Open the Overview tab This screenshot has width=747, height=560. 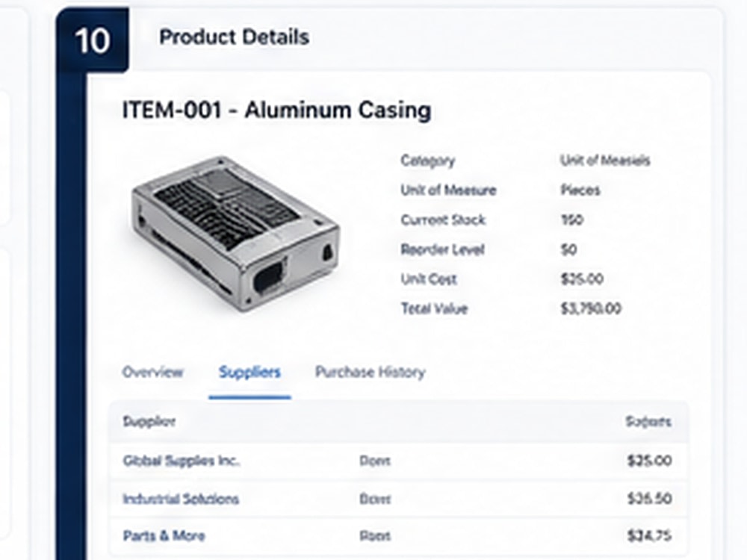pyautogui.click(x=152, y=372)
